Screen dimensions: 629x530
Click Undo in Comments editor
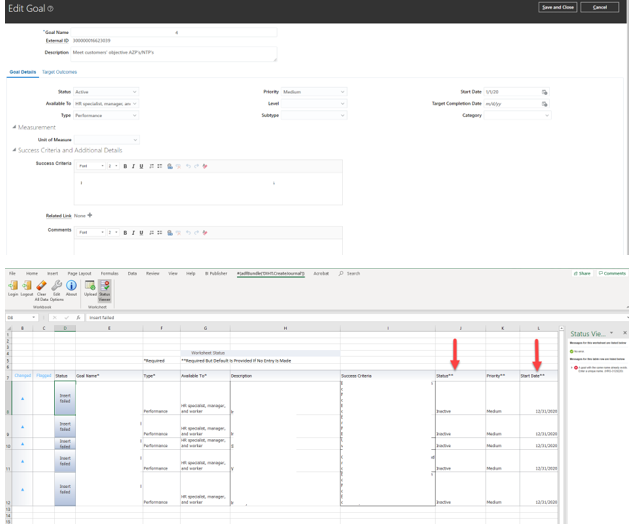pos(188,233)
